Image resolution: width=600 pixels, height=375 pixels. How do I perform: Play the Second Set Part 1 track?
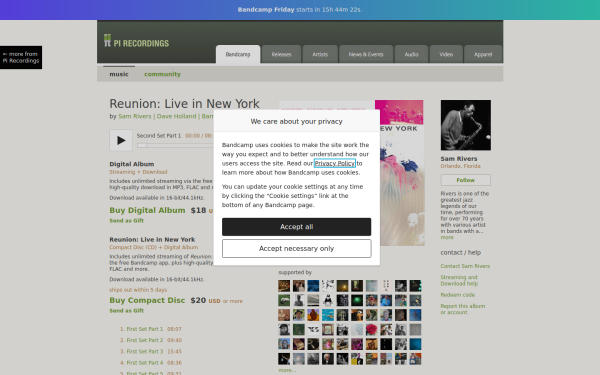point(121,140)
